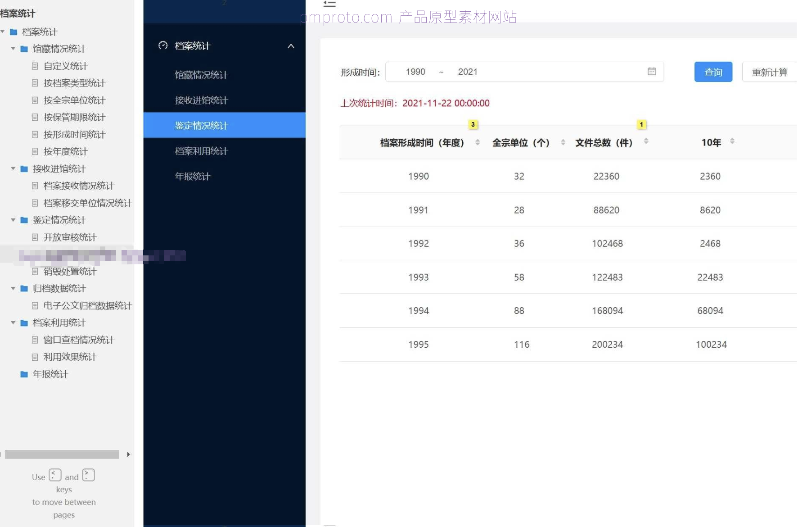Viewport: 812px width, 527px height.
Task: Open the 开放审核统计 page
Action: 70,237
